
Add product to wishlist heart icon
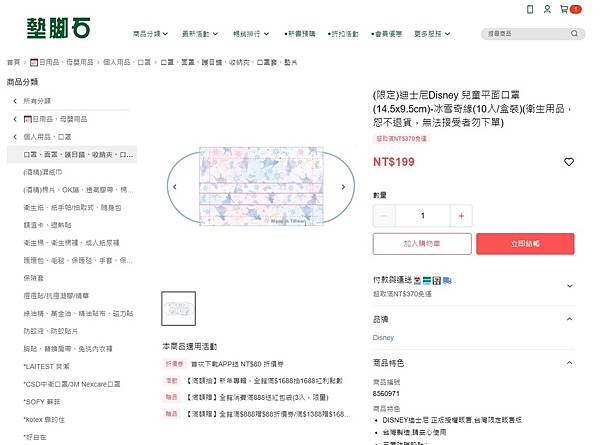[569, 162]
